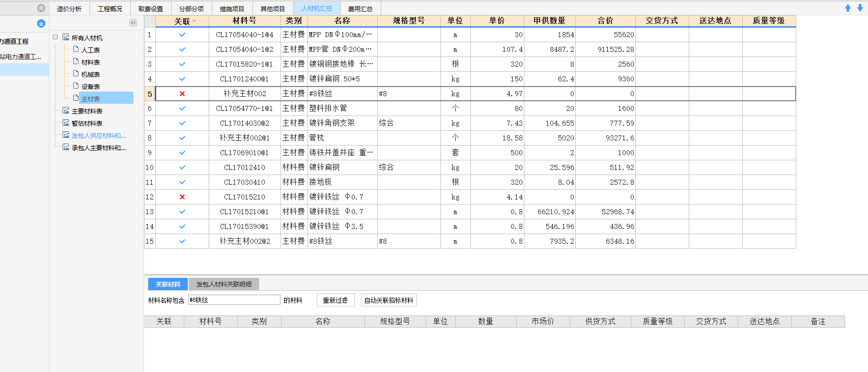Click the 合价 column header

pyautogui.click(x=606, y=21)
